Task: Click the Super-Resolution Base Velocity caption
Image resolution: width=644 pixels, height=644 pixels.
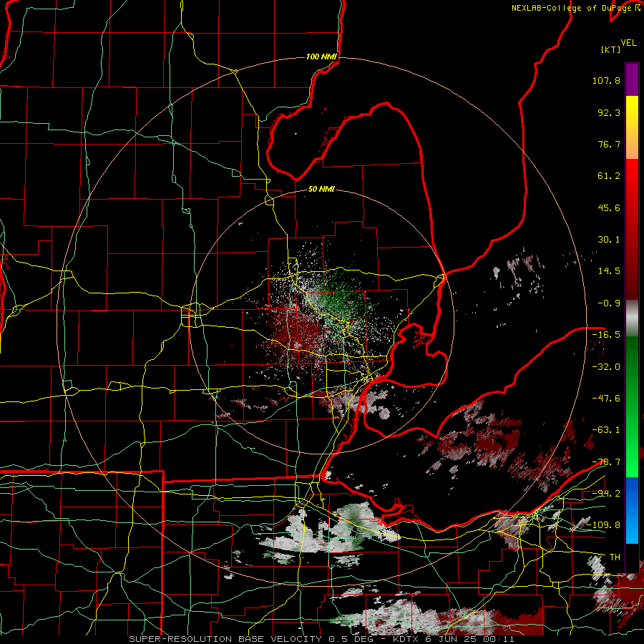Action: pyautogui.click(x=321, y=639)
